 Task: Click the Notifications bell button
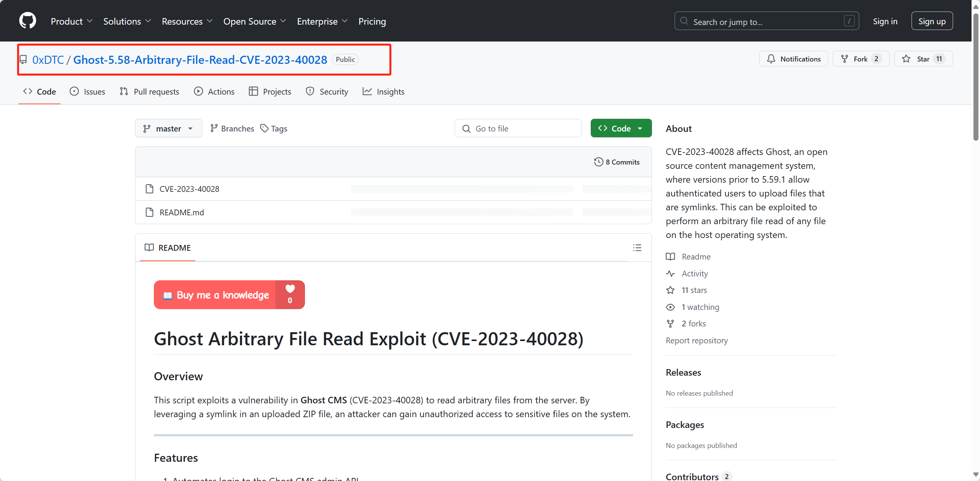[793, 59]
